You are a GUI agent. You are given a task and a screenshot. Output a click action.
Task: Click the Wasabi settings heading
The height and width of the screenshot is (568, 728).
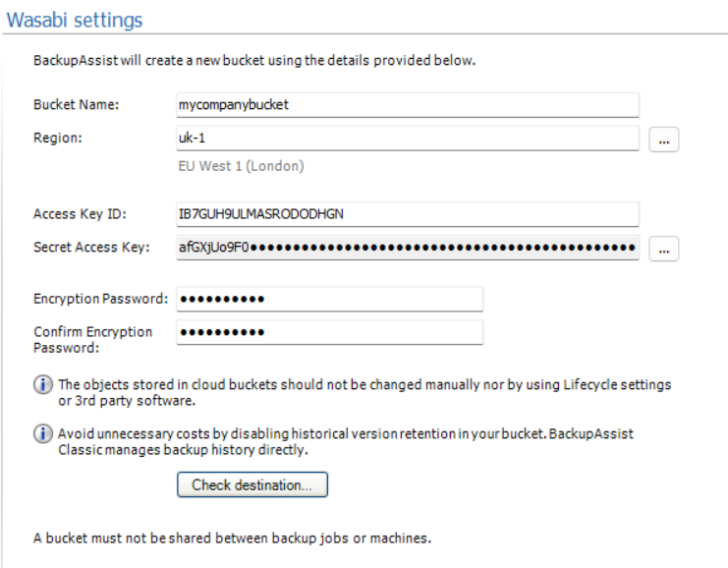click(x=75, y=20)
